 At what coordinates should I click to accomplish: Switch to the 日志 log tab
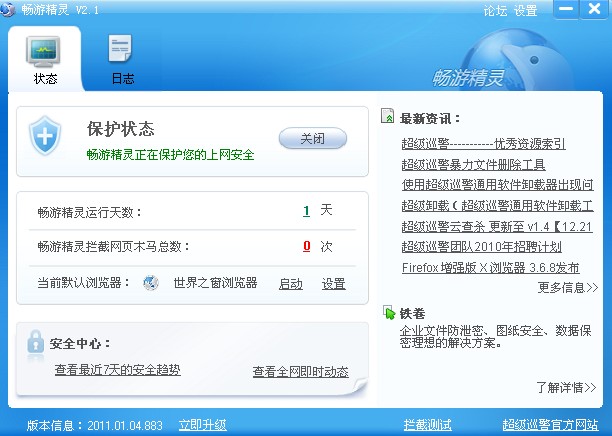122,60
